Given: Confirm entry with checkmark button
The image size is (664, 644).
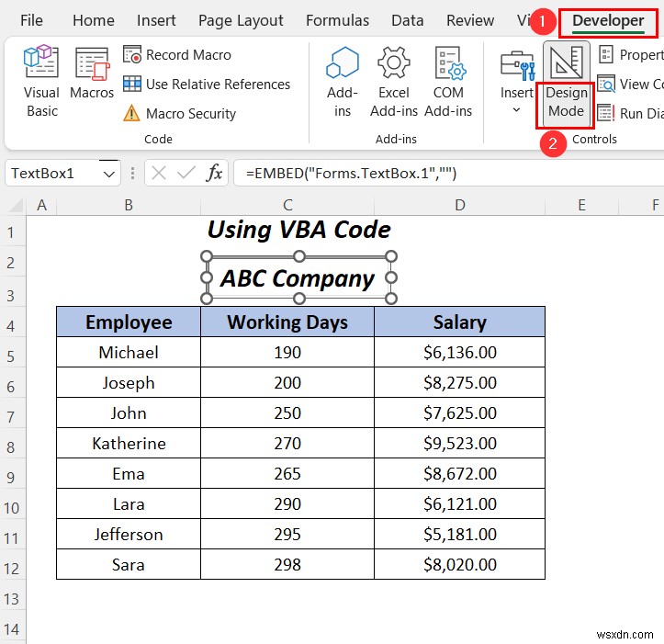Looking at the screenshot, I should (186, 174).
